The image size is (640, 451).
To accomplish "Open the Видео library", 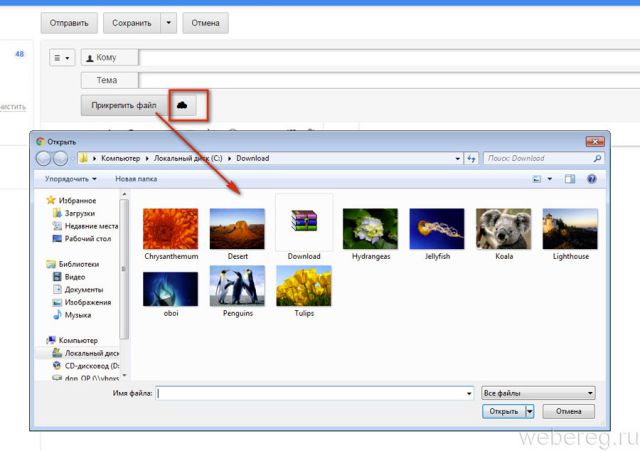I will tap(69, 277).
